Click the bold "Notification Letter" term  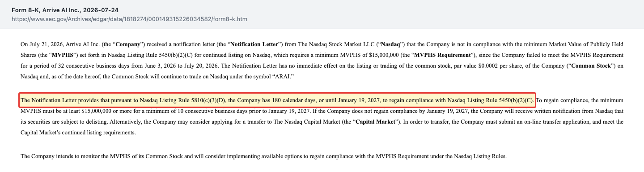click(255, 44)
